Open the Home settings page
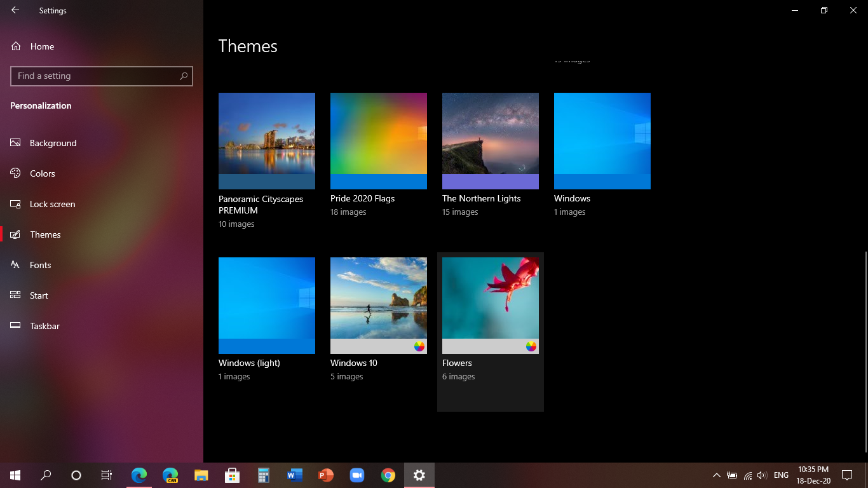The height and width of the screenshot is (488, 868). (102, 46)
